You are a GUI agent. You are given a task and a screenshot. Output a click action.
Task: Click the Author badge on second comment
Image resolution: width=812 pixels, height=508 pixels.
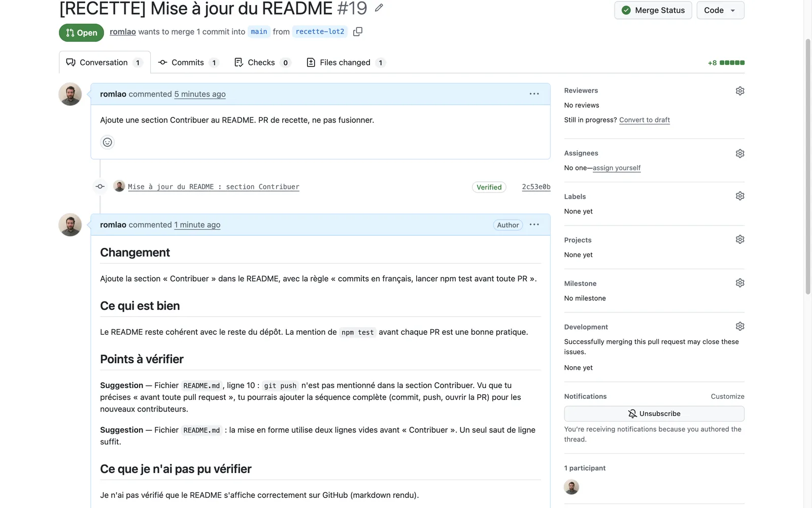tap(508, 225)
